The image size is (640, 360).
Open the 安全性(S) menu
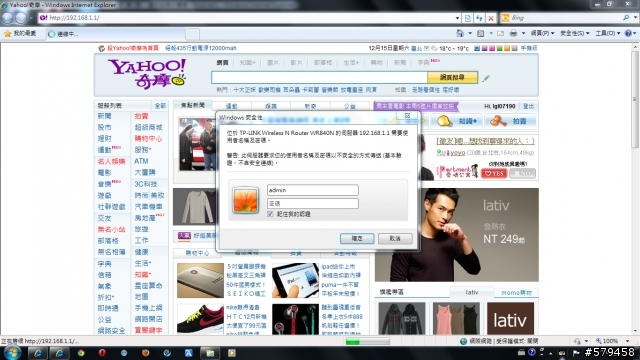click(575, 33)
